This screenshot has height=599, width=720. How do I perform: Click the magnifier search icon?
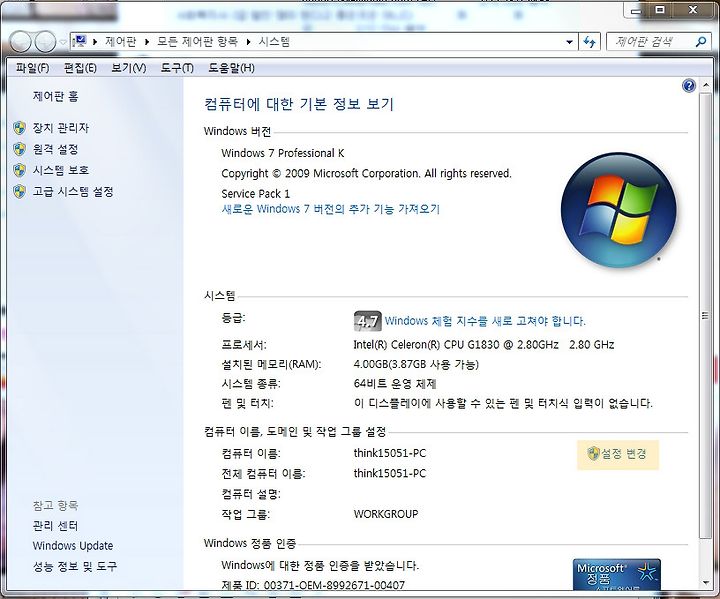tap(701, 42)
